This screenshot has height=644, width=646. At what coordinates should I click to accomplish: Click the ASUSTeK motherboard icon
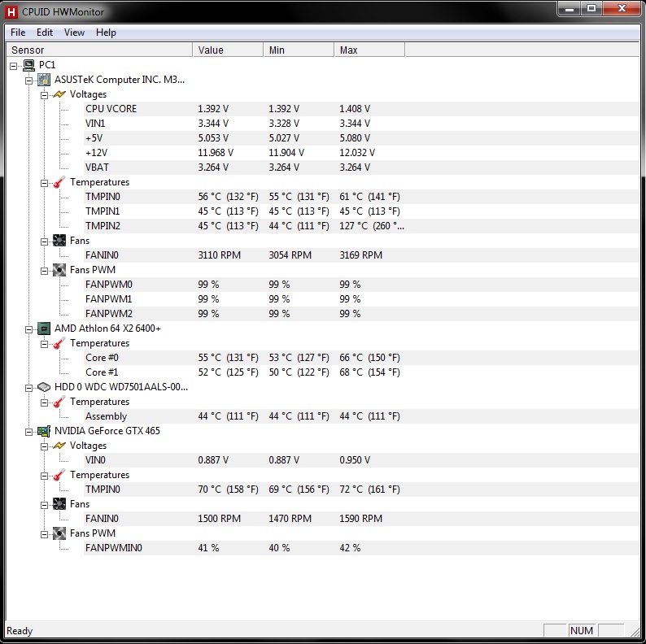point(44,80)
